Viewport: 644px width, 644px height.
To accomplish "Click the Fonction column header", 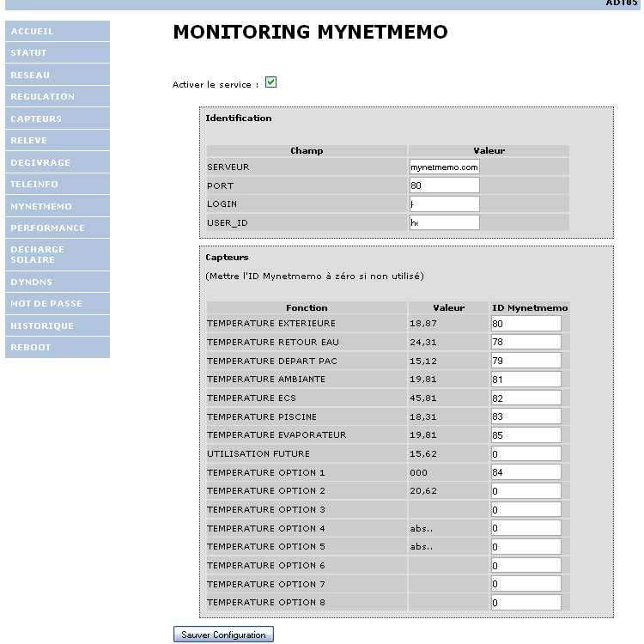I will click(x=307, y=307).
